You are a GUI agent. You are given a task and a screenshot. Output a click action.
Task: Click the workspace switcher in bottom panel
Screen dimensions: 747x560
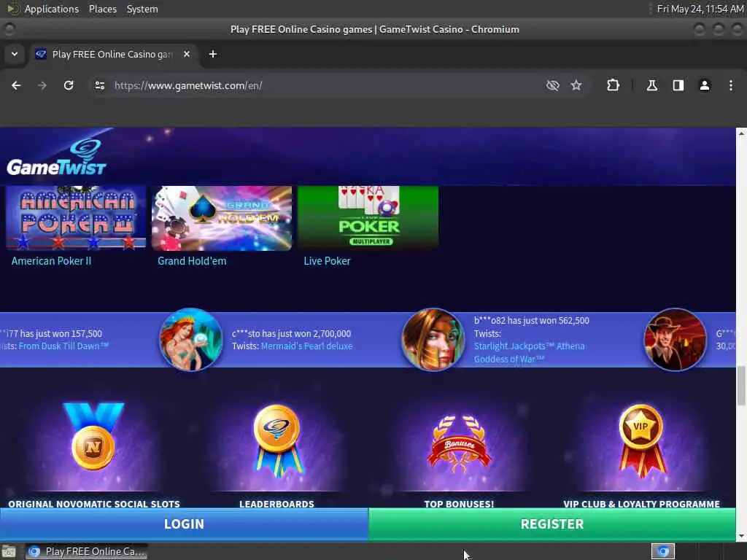pos(662,551)
